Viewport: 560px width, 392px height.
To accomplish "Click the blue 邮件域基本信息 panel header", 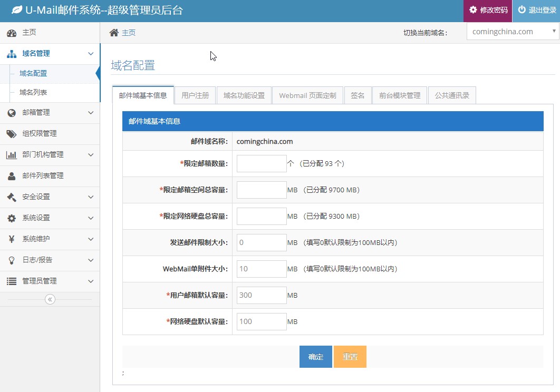I will click(333, 121).
